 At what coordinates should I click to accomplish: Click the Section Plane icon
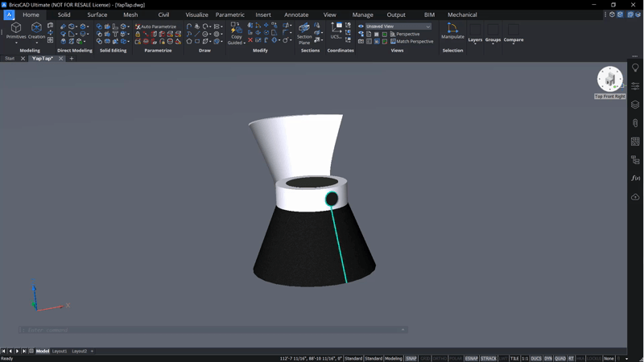[304, 28]
